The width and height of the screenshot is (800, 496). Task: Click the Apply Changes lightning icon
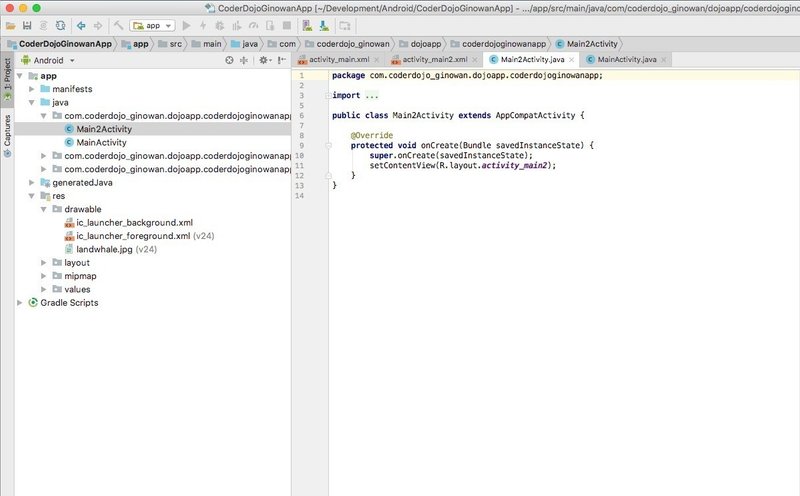[x=203, y=26]
